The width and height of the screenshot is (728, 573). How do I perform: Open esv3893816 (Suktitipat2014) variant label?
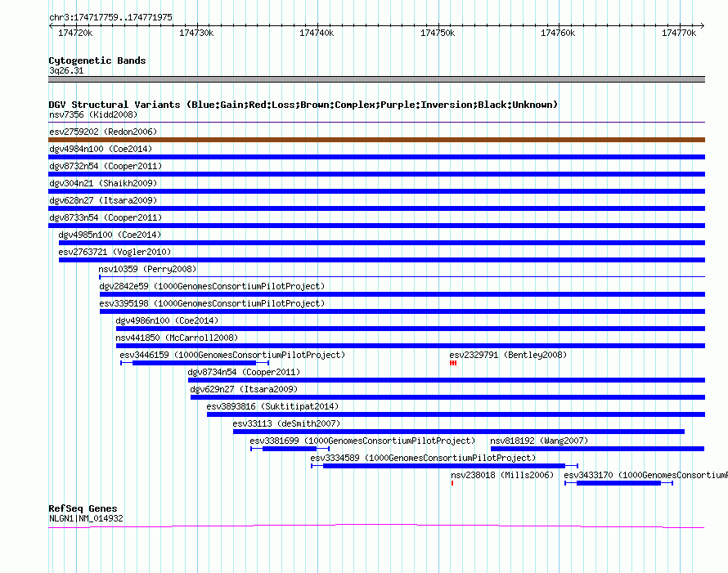click(272, 406)
